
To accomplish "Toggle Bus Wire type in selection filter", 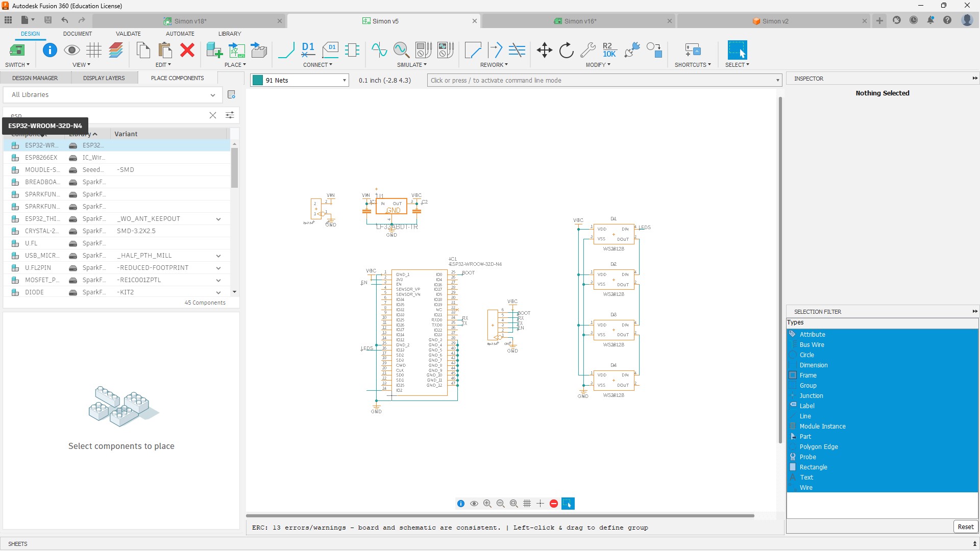I will coord(882,344).
